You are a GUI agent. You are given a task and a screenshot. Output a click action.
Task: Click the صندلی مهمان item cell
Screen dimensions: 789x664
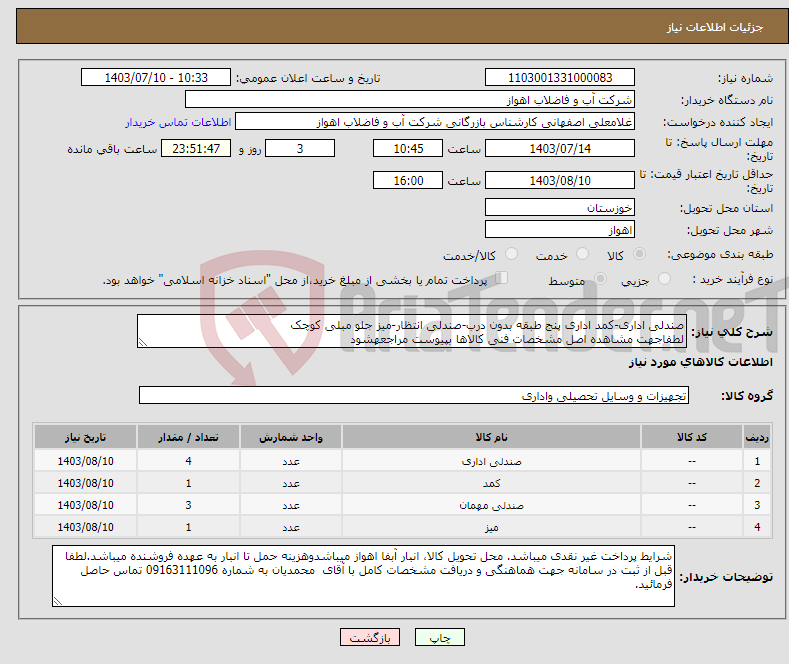tap(491, 505)
